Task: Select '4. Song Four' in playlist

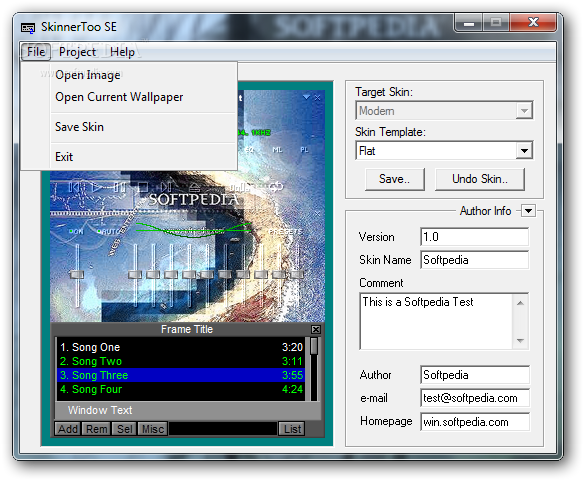Action: (x=181, y=389)
